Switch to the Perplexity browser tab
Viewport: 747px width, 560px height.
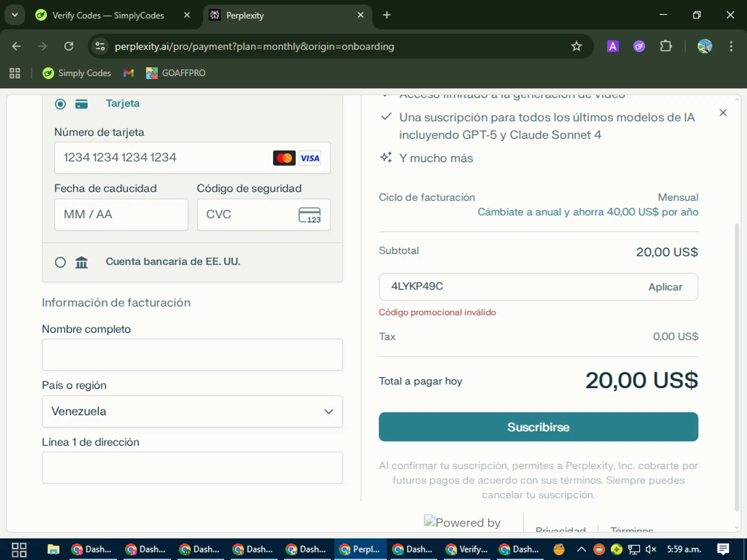286,15
